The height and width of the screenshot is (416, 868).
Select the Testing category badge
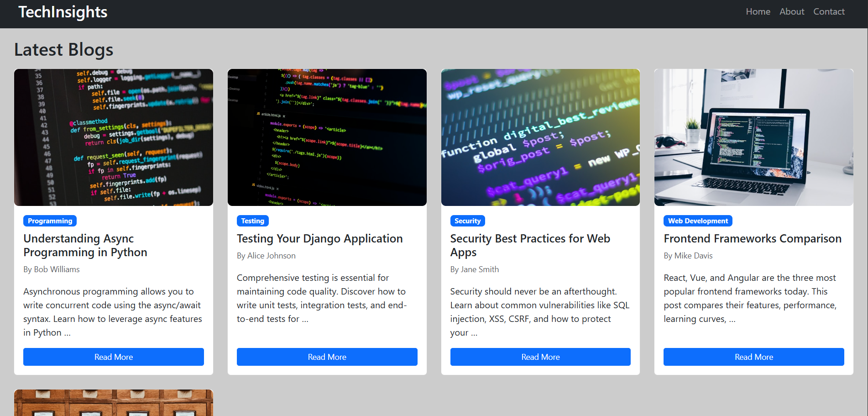coord(252,221)
